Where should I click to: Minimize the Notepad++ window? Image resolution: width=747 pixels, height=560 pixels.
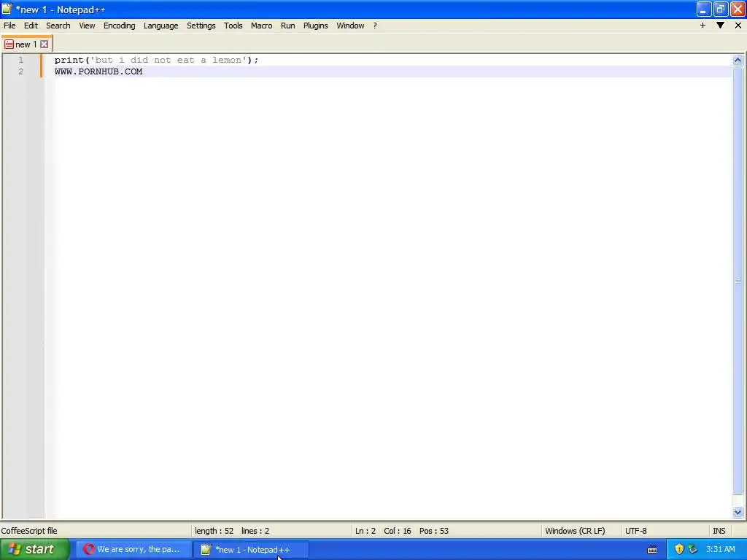[x=704, y=9]
